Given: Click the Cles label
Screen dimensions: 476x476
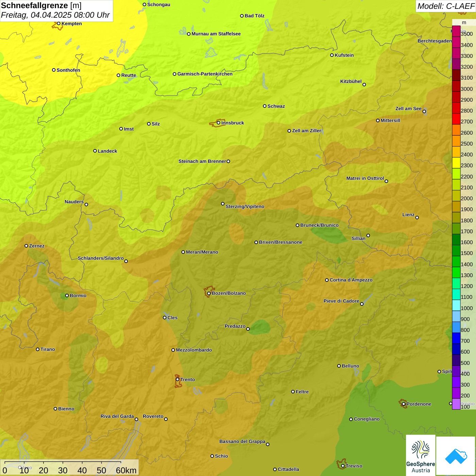Looking at the screenshot, I should tap(172, 318).
